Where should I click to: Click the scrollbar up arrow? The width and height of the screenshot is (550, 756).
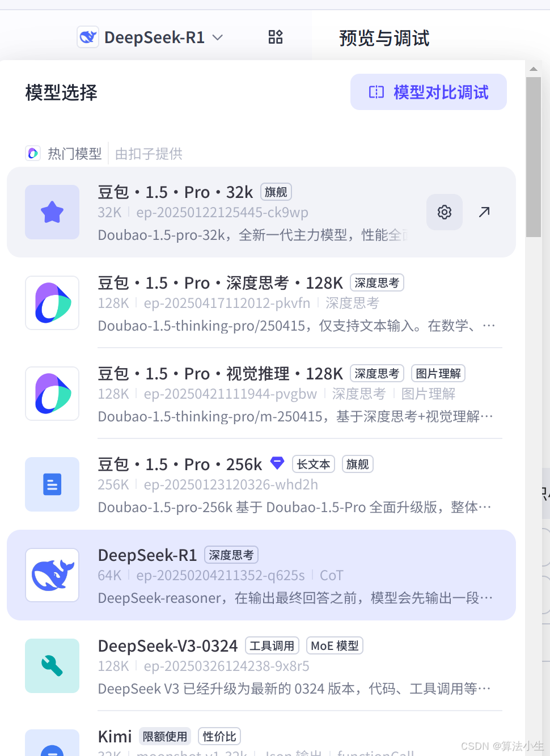click(534, 69)
